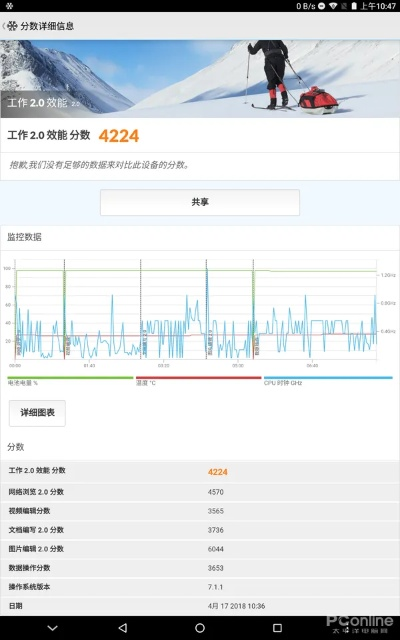
Task: Tap the 4570 web browsing score value
Action: (x=216, y=492)
